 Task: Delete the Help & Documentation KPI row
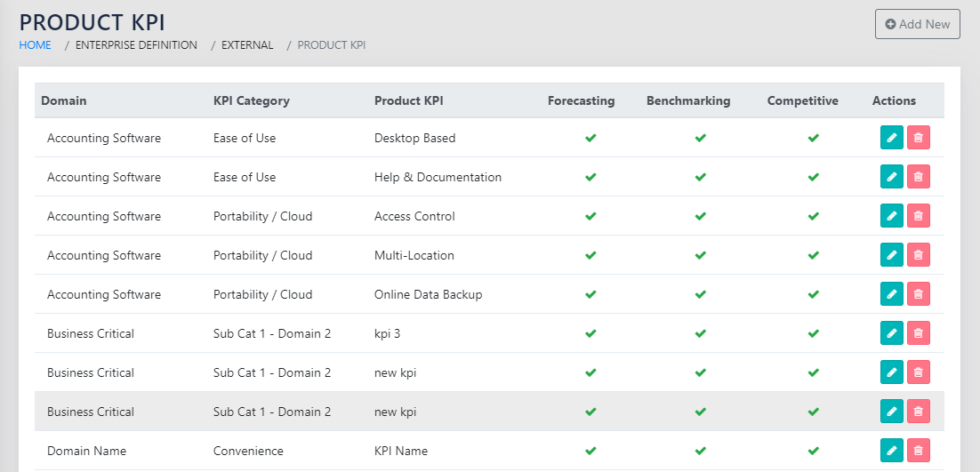pyautogui.click(x=919, y=177)
